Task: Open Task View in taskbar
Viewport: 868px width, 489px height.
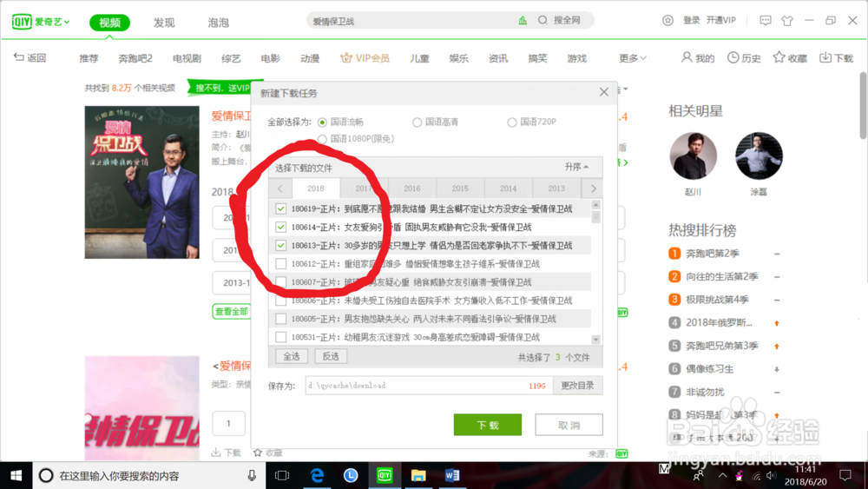Action: tap(282, 476)
